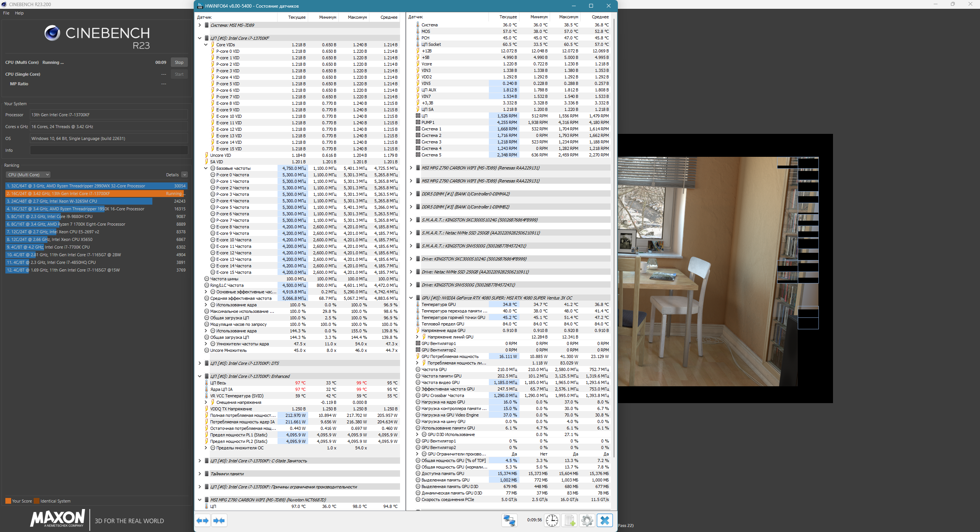The width and height of the screenshot is (980, 532).
Task: Click the Info input field under Your System
Action: pyautogui.click(x=109, y=150)
